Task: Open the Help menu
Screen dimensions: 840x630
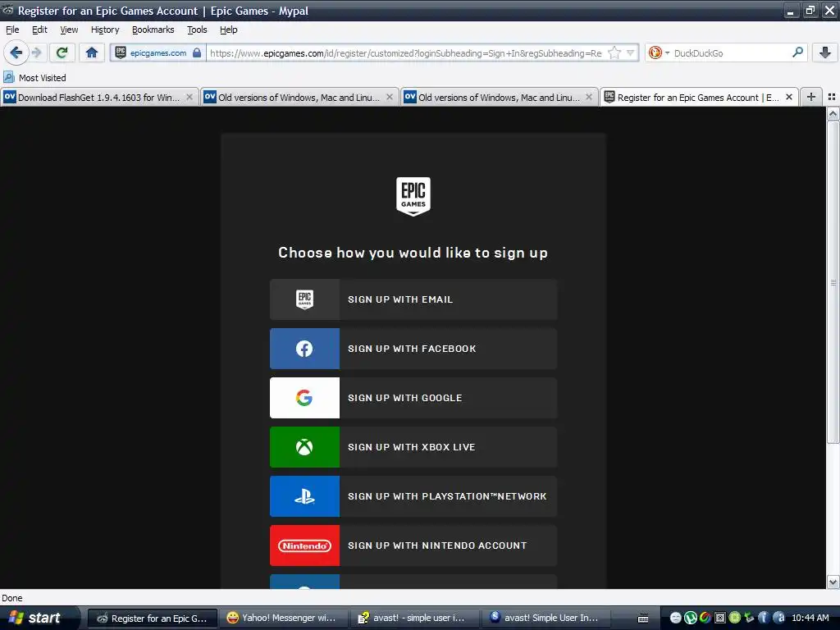Action: 228,30
